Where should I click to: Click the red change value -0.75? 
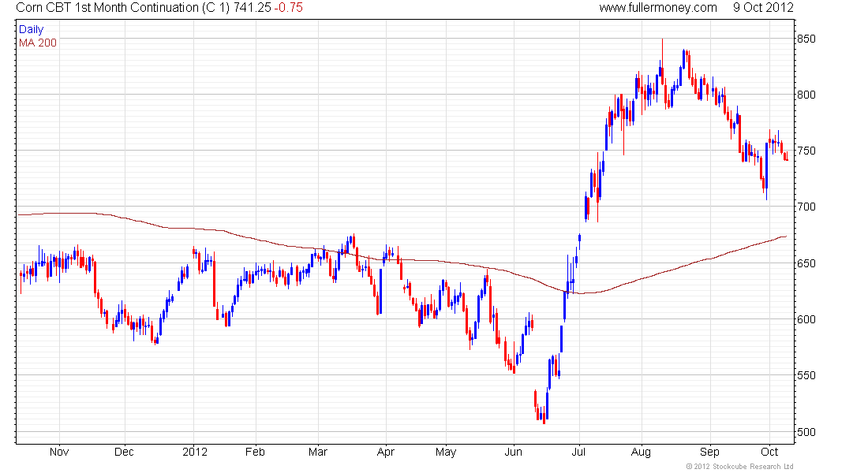288,8
